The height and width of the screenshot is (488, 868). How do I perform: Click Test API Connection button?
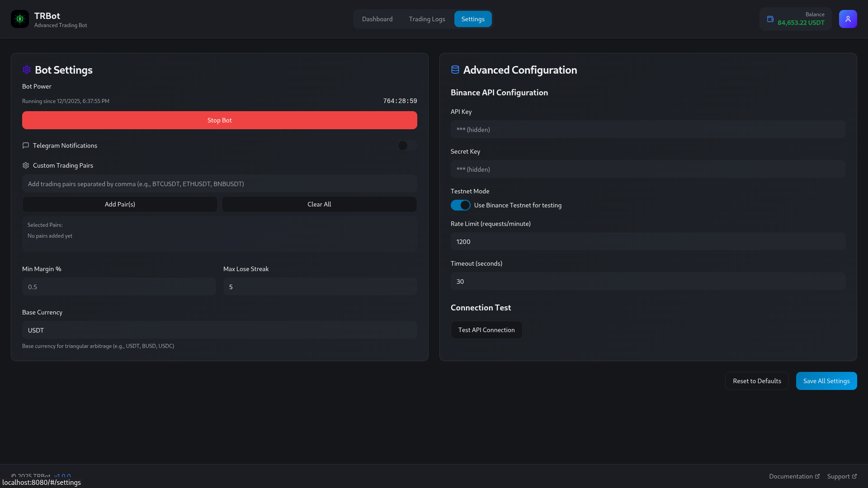click(486, 330)
